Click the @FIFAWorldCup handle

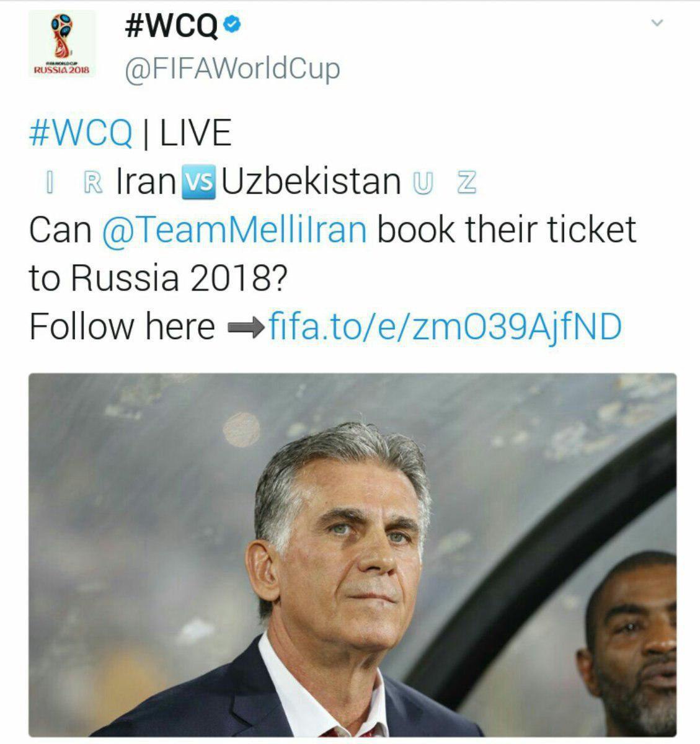233,69
